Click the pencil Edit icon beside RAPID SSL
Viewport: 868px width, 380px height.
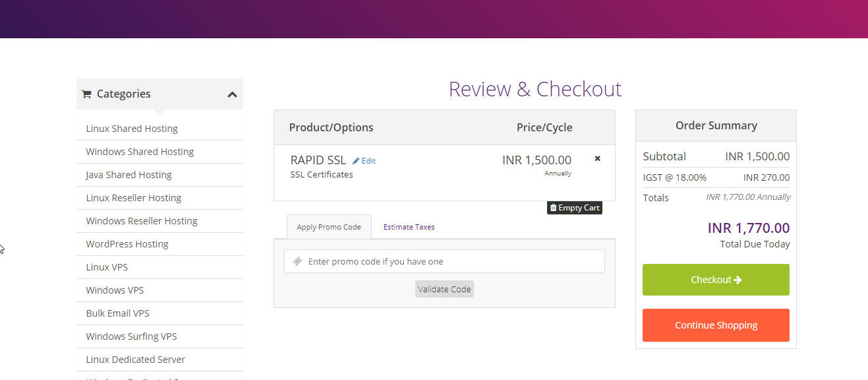coord(357,161)
